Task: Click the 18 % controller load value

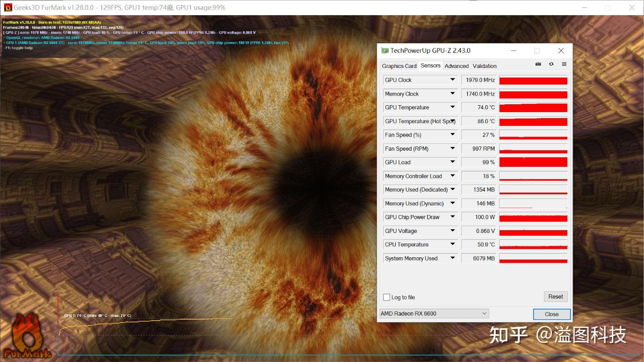Action: 479,176
